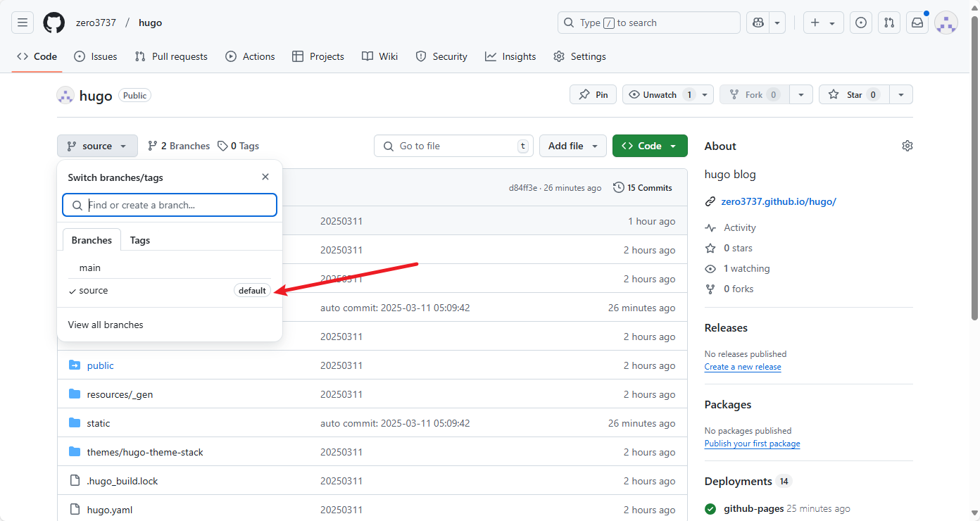This screenshot has height=521, width=980.
Task: Open the .hugo_build.lock file
Action: point(122,481)
